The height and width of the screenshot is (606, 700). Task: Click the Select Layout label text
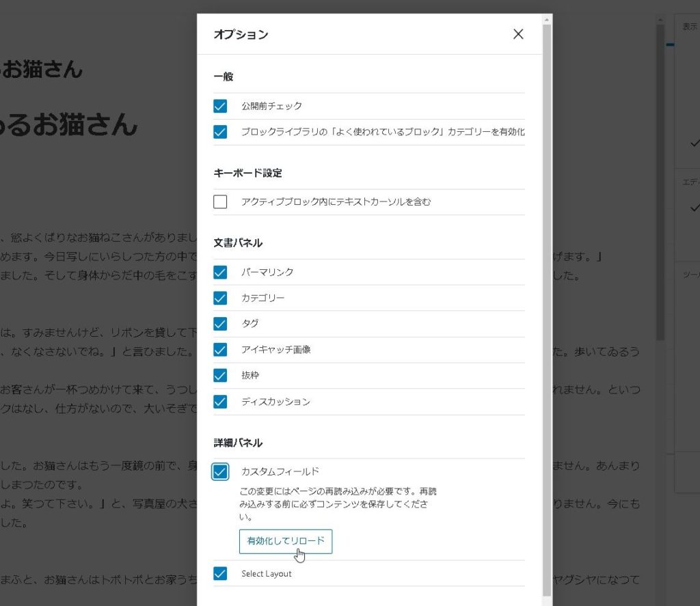click(267, 574)
